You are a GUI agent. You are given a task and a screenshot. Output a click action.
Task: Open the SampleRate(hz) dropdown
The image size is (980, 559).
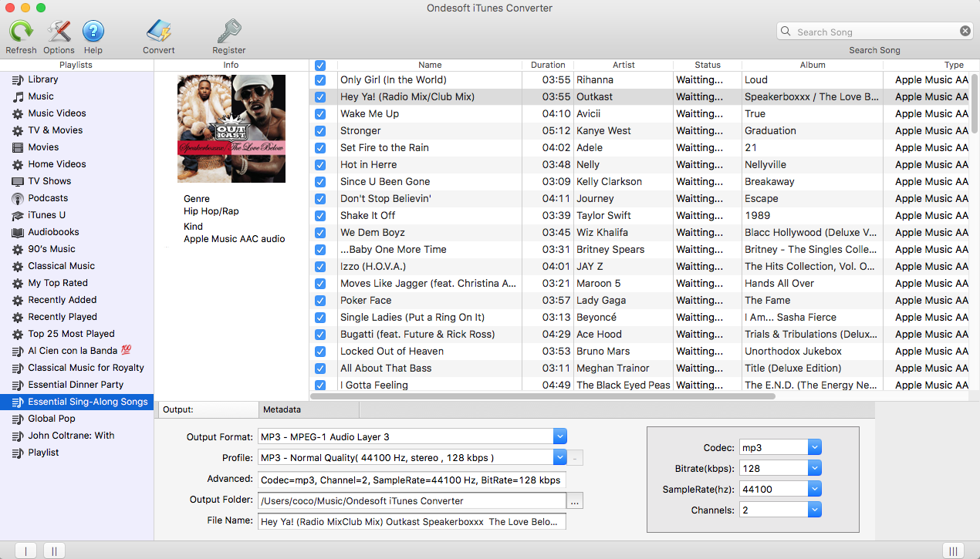pos(815,489)
